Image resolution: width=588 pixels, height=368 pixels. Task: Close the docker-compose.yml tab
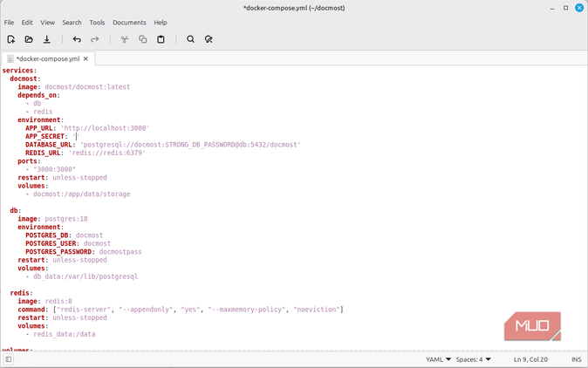coord(85,58)
